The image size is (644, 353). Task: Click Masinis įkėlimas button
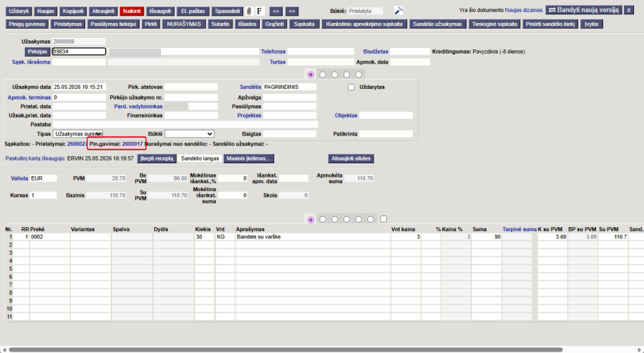(248, 159)
